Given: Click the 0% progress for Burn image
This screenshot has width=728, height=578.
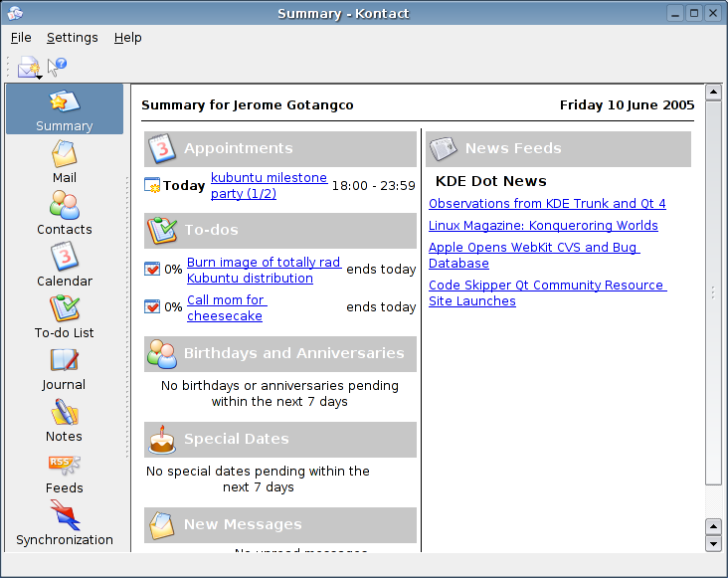Looking at the screenshot, I should [173, 270].
